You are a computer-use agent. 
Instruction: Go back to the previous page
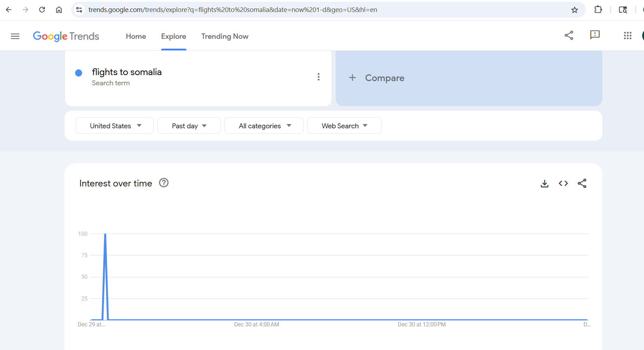(9, 10)
